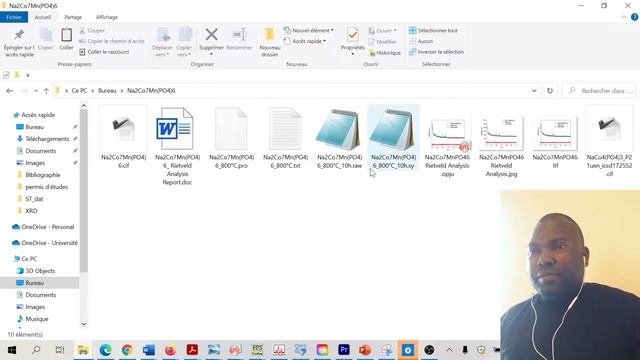Select file Na2Co7Mn(PO4)6_800°C.pro
Viewport: 640px width, 360px height.
pyautogui.click(x=231, y=138)
